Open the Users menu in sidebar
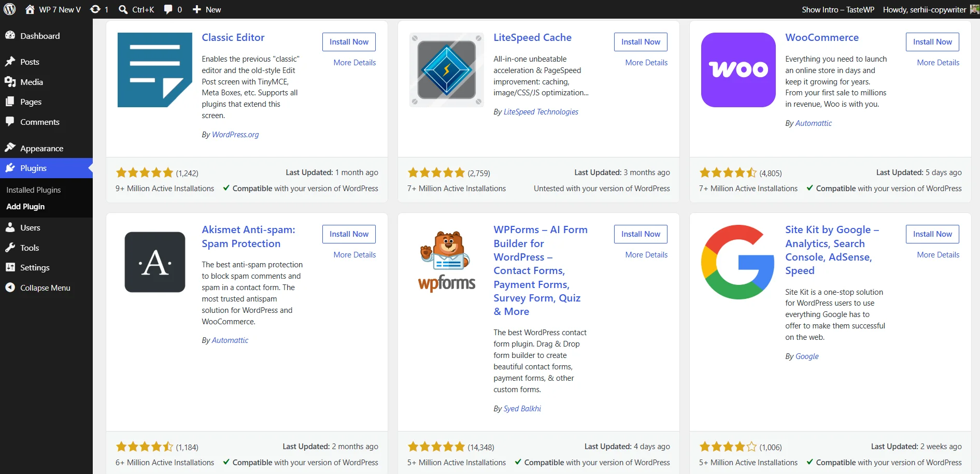This screenshot has width=980, height=474. pos(46,227)
